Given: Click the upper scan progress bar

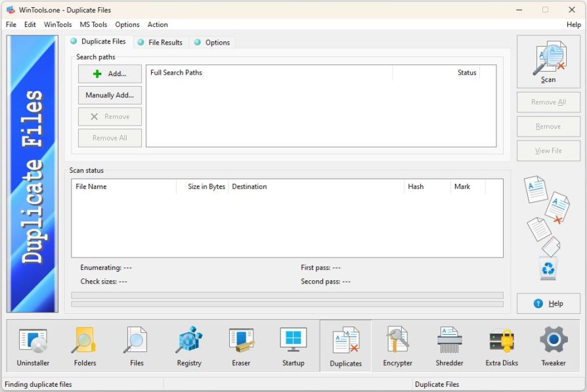Looking at the screenshot, I should (x=287, y=295).
